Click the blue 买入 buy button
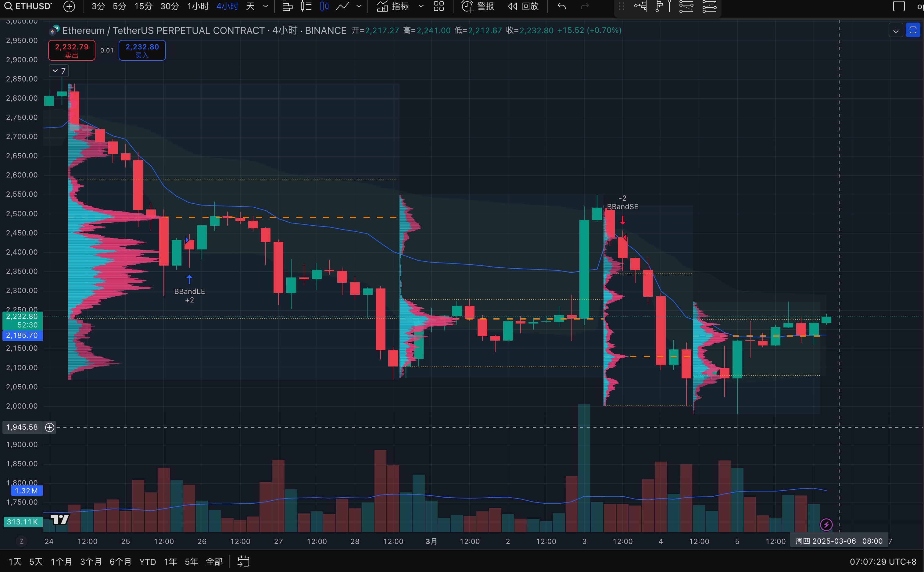924x572 pixels. coord(142,50)
